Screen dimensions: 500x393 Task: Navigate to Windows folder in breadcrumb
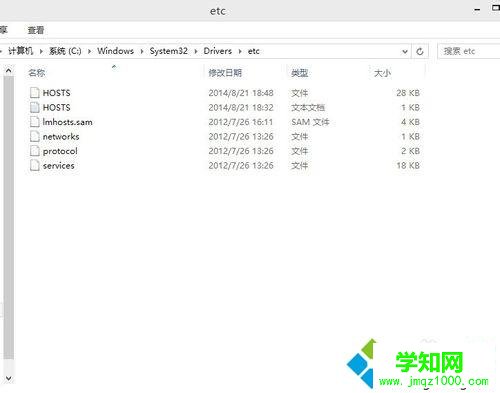pyautogui.click(x=115, y=51)
